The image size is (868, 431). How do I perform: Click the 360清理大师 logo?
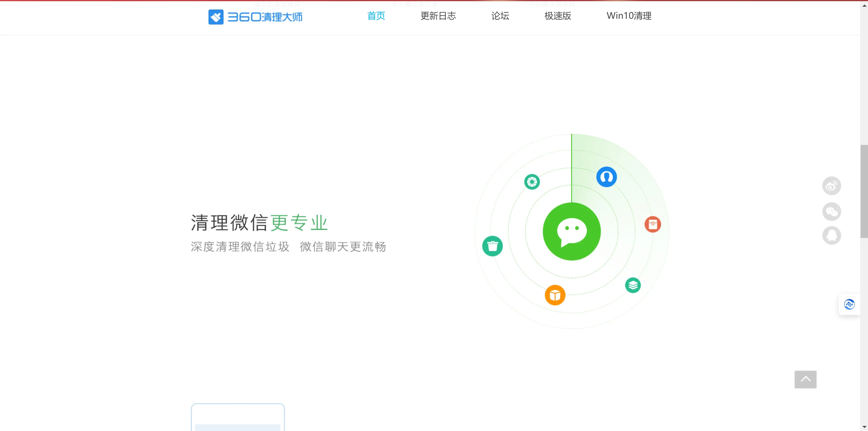pos(255,17)
